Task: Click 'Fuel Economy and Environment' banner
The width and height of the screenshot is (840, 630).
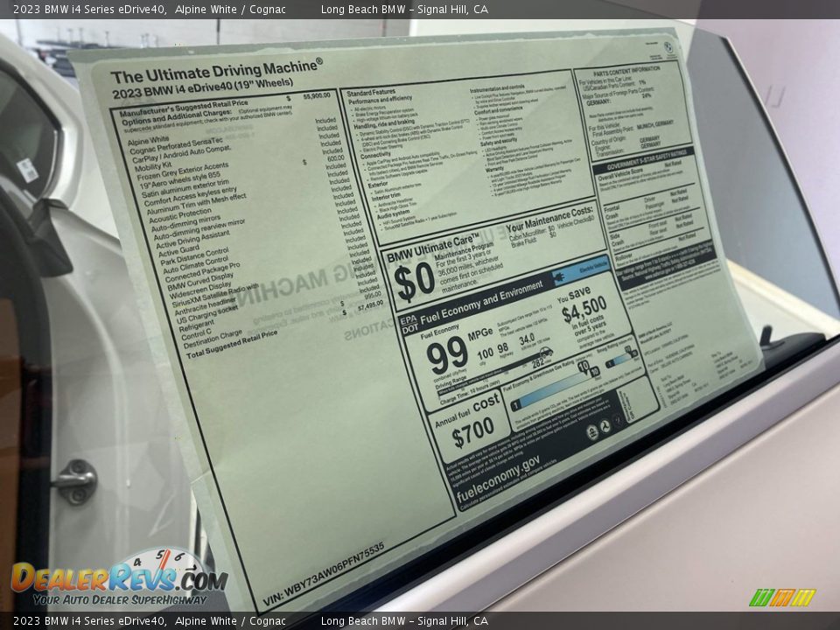Action: point(481,304)
